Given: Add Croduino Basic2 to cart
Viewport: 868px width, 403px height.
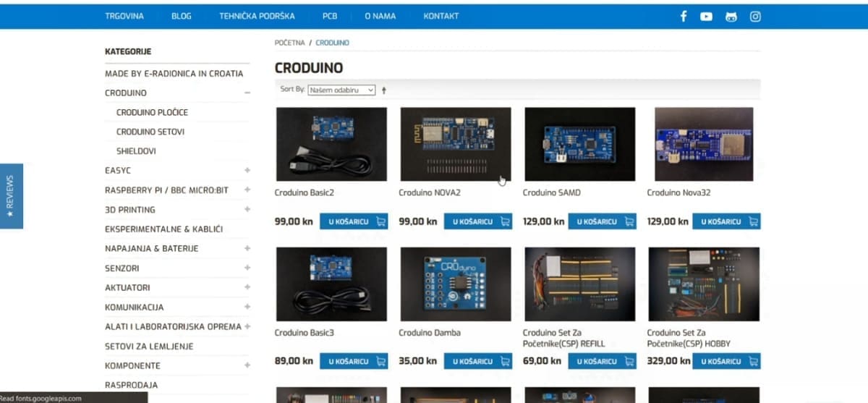Looking at the screenshot, I should [x=354, y=221].
